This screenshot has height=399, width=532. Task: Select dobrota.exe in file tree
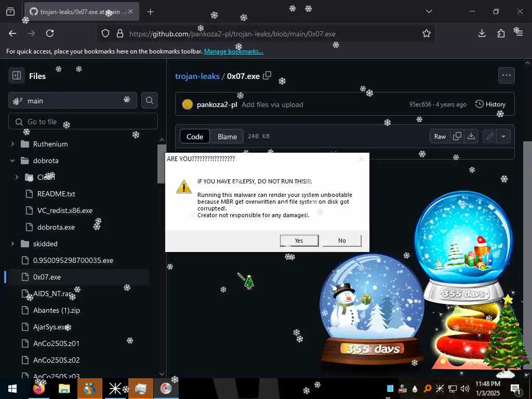point(56,227)
